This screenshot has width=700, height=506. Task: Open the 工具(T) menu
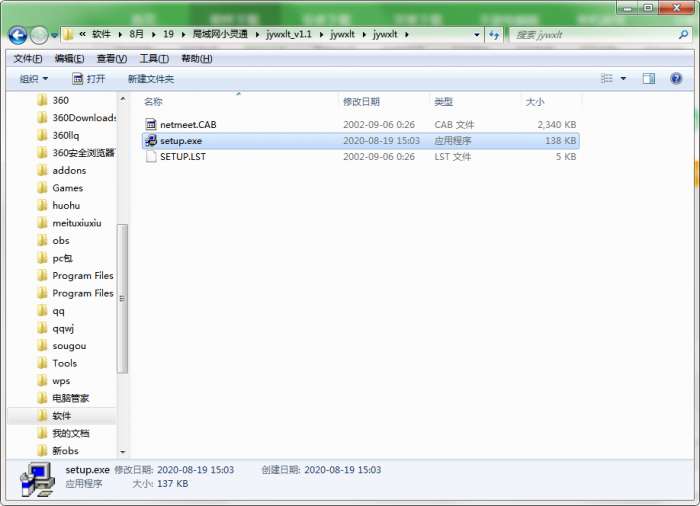pos(154,59)
